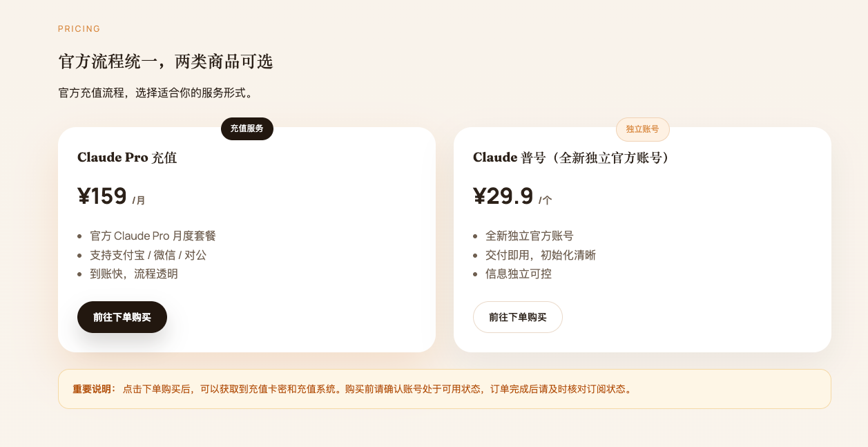The image size is (868, 447).
Task: Click the heading 官方流程统一，两类商品可选
Action: point(166,61)
